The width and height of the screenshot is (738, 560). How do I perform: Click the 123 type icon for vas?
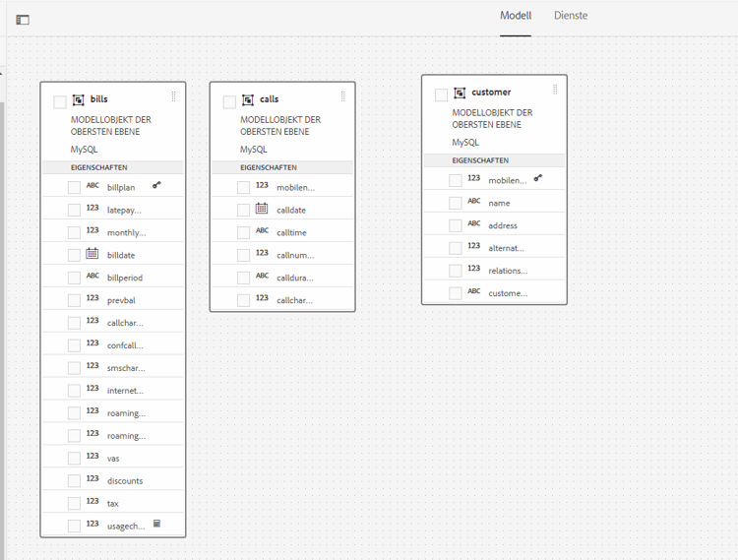pos(92,456)
